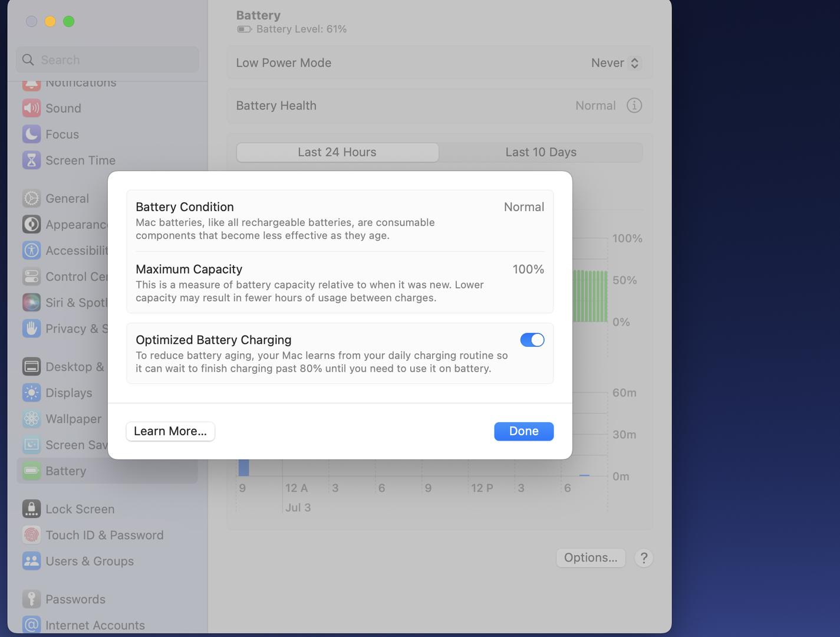
Task: Open Touch ID & Password fingerprint icon
Action: point(31,535)
